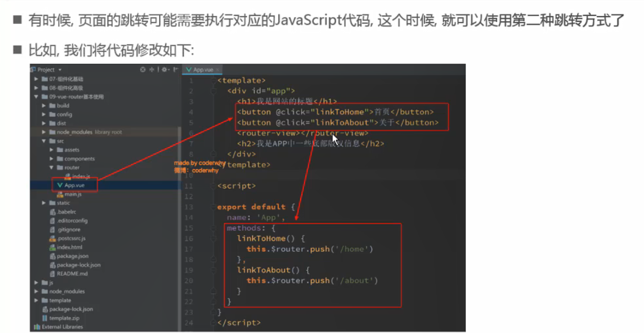The height and width of the screenshot is (333, 644).
Task: Click the Vue logo on the App.vue tab
Action: 188,70
